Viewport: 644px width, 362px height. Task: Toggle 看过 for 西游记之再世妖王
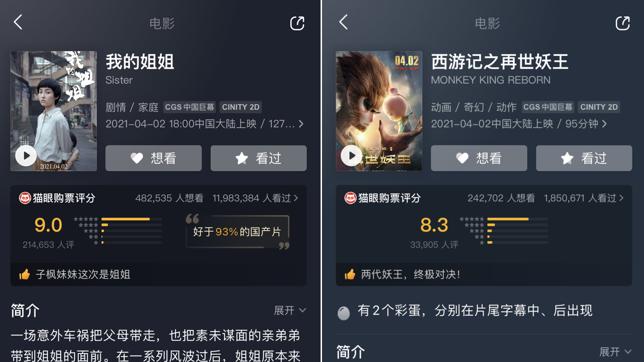click(584, 158)
